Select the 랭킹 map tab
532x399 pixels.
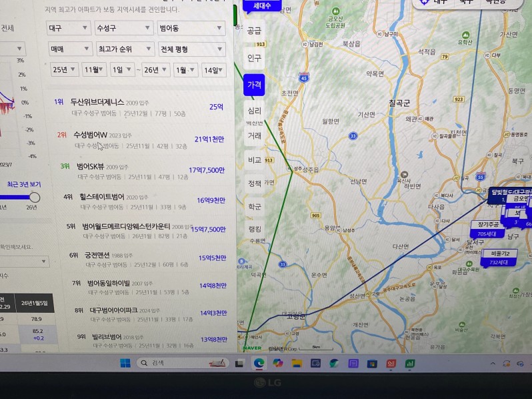tap(255, 229)
